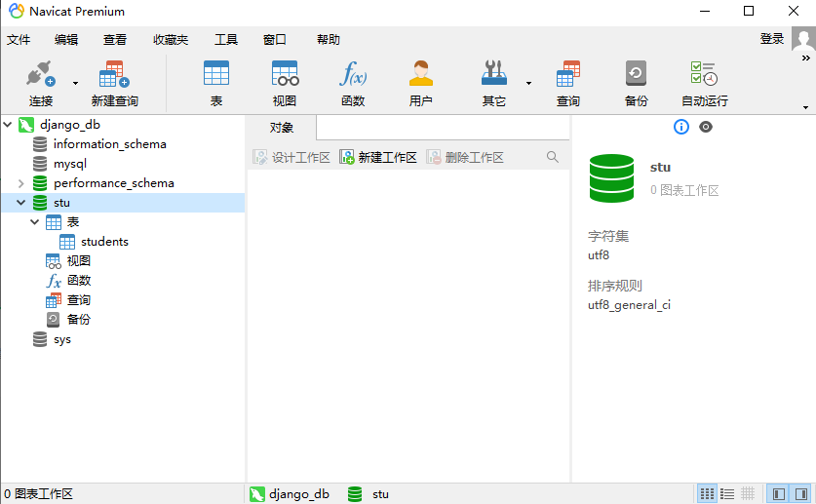Open the dropdown arrow beside 其它
816x504 pixels.
point(528,83)
